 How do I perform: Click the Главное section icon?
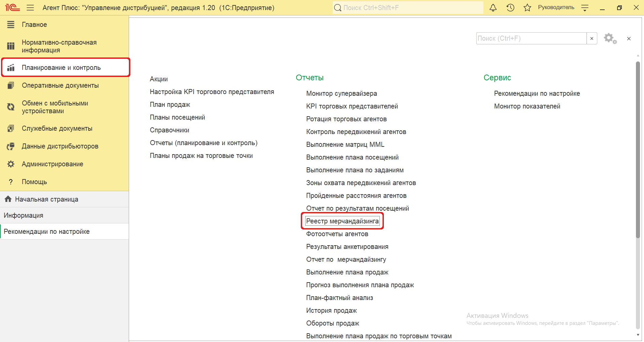[11, 25]
